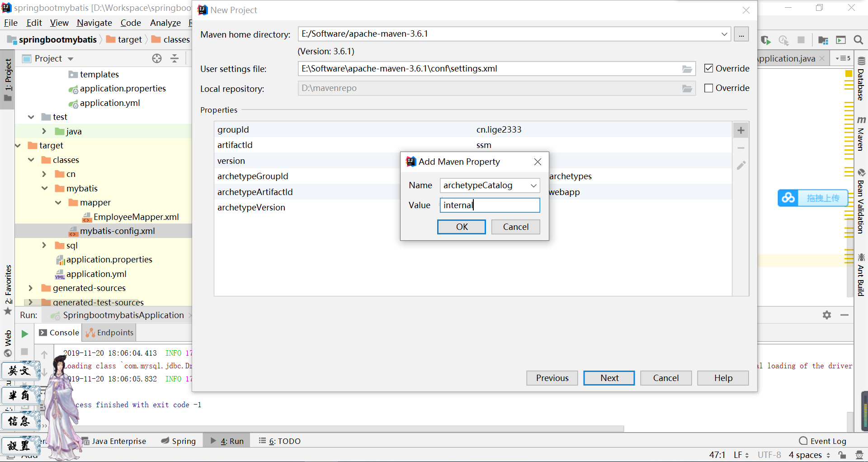This screenshot has height=462, width=868.
Task: Expand the generated-sources folder
Action: click(x=31, y=288)
